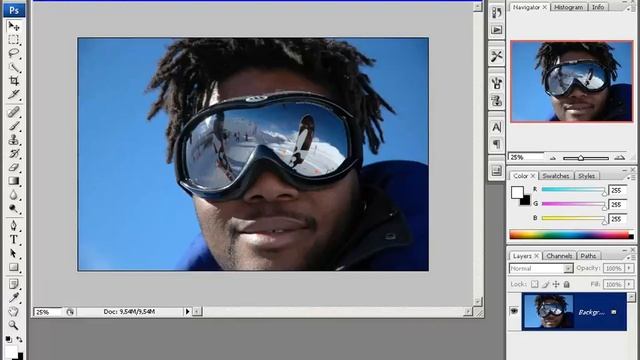Open the Navigator panel options menu
This screenshot has height=360, width=640.
(628, 8)
